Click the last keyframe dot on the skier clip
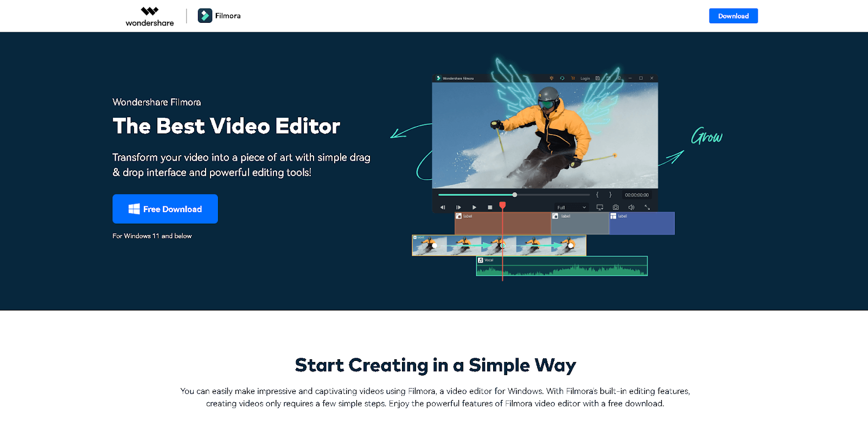Screen dimensions: 868x432 [x=571, y=246]
